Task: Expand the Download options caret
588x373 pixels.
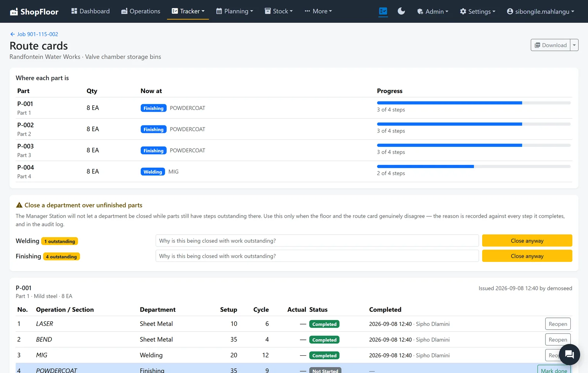Action: click(x=574, y=45)
